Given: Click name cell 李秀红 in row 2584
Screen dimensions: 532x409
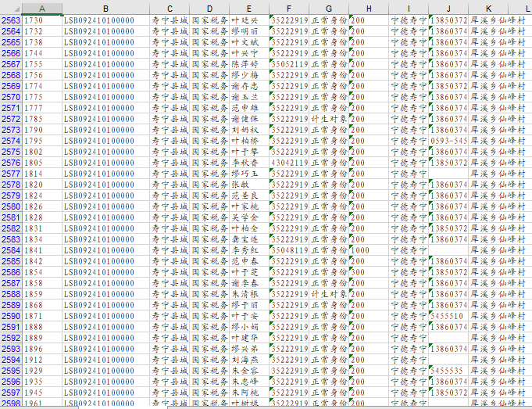Looking at the screenshot, I should coord(249,250).
